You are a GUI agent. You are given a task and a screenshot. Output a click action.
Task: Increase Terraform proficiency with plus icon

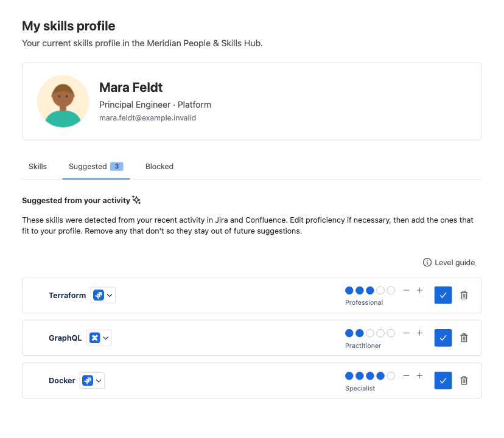point(419,290)
